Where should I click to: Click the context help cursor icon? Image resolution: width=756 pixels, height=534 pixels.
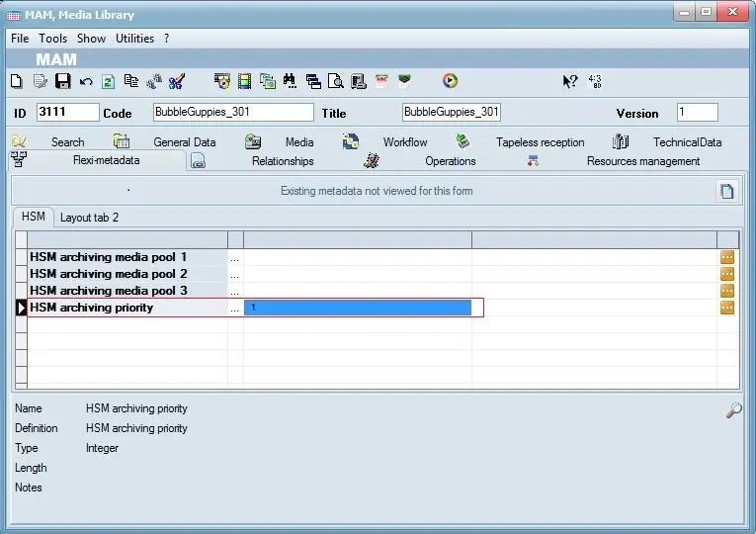click(569, 81)
